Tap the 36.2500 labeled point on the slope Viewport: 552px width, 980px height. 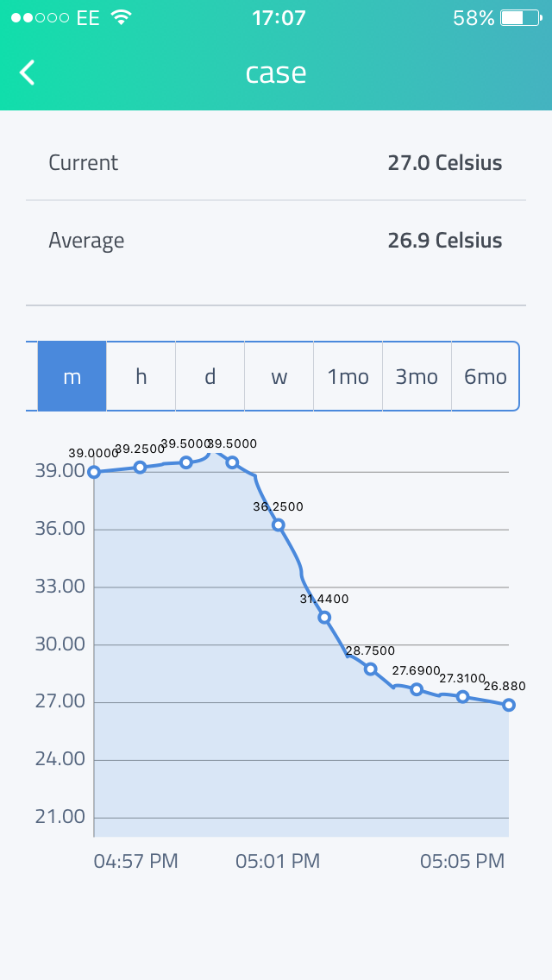click(278, 524)
